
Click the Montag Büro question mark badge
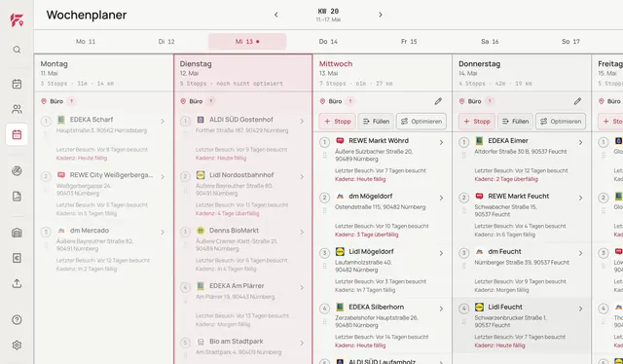(x=71, y=101)
